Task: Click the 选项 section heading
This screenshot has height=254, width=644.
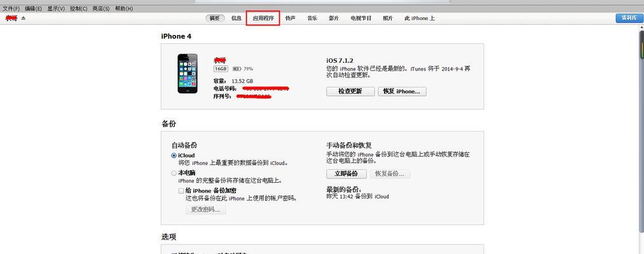Action: point(169,237)
